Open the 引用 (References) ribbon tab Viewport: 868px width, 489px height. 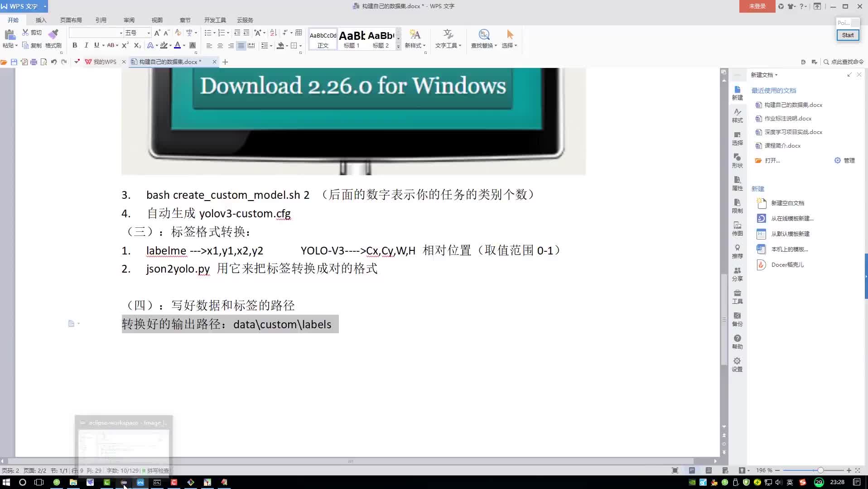point(101,20)
